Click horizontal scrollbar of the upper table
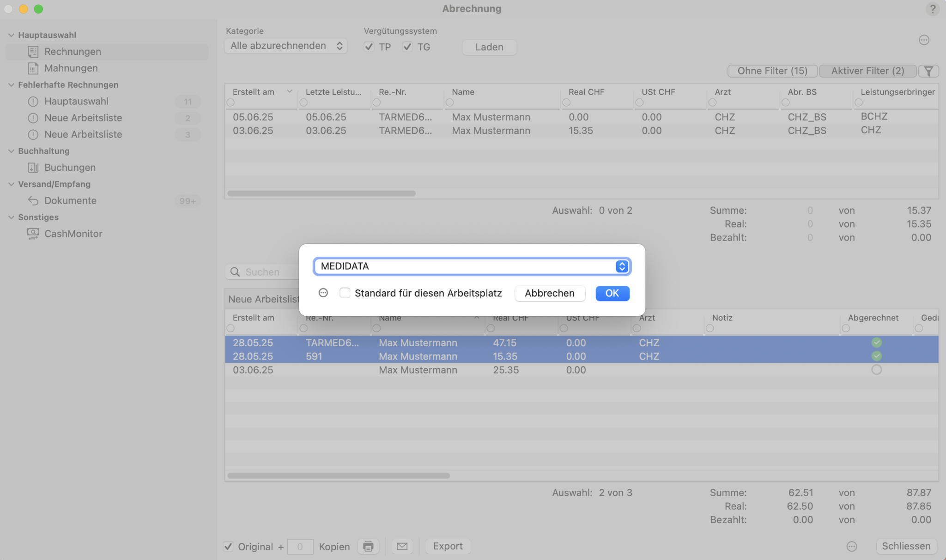The image size is (946, 560). click(321, 193)
